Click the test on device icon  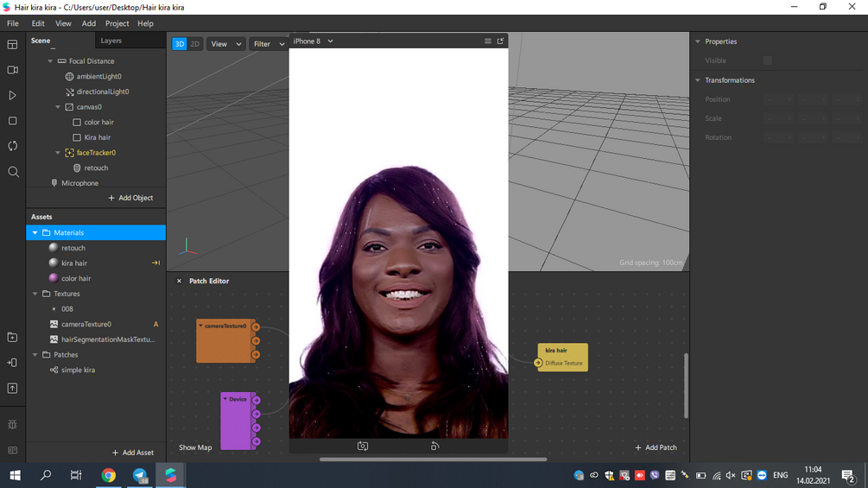[12, 363]
